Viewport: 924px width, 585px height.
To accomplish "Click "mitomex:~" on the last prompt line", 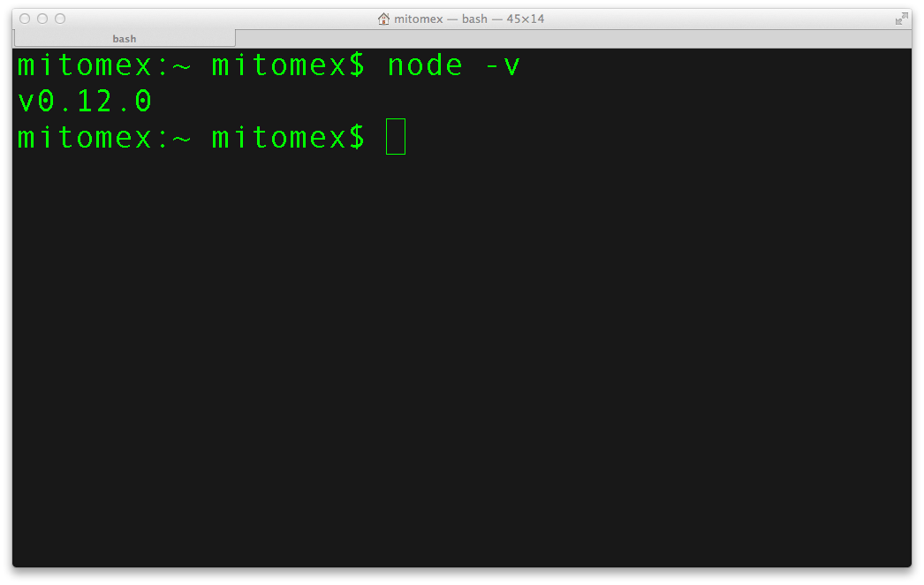I will coord(104,137).
